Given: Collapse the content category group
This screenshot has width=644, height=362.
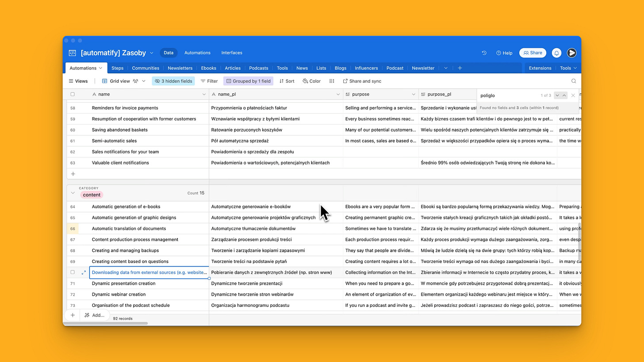Looking at the screenshot, I should coord(73,193).
